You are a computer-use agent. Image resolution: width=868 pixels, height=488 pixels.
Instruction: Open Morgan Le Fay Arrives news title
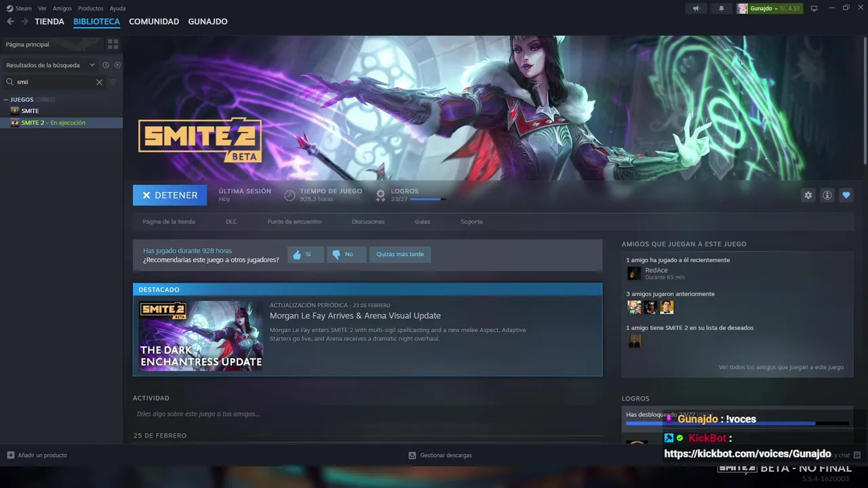tap(355, 316)
